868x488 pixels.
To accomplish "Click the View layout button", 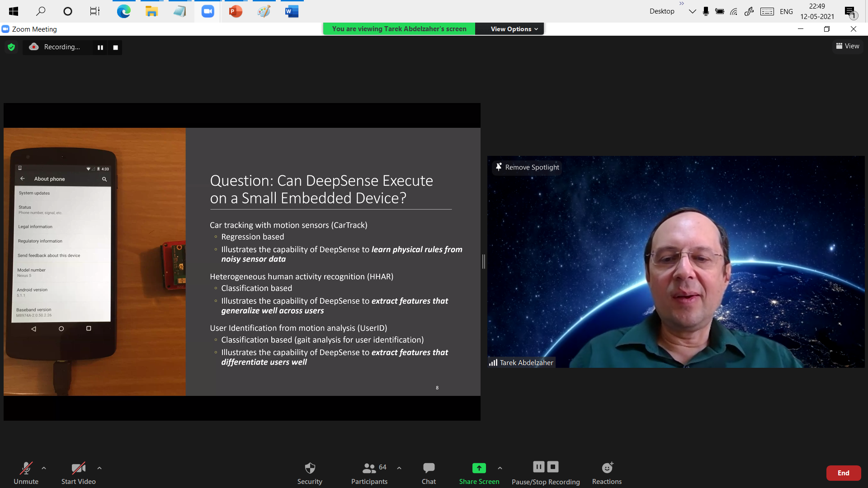I will point(848,46).
